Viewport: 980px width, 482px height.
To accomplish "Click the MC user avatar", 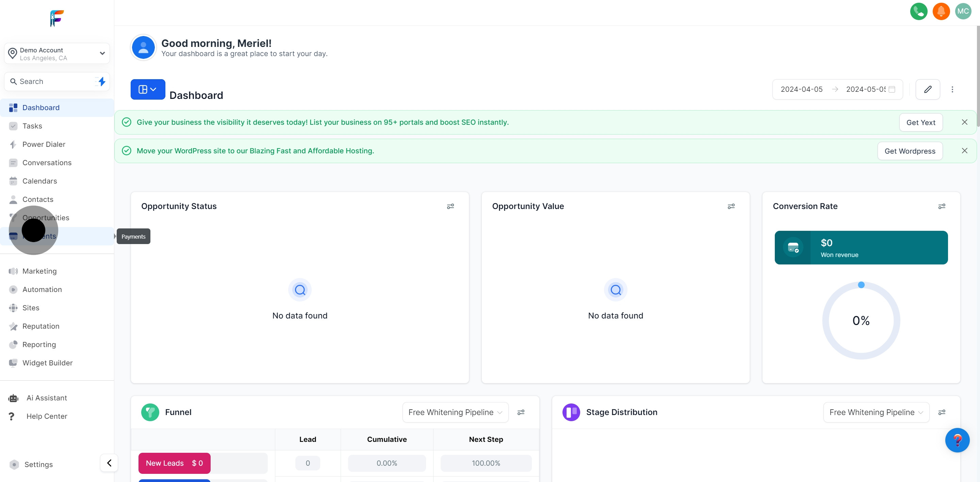I will point(963,12).
